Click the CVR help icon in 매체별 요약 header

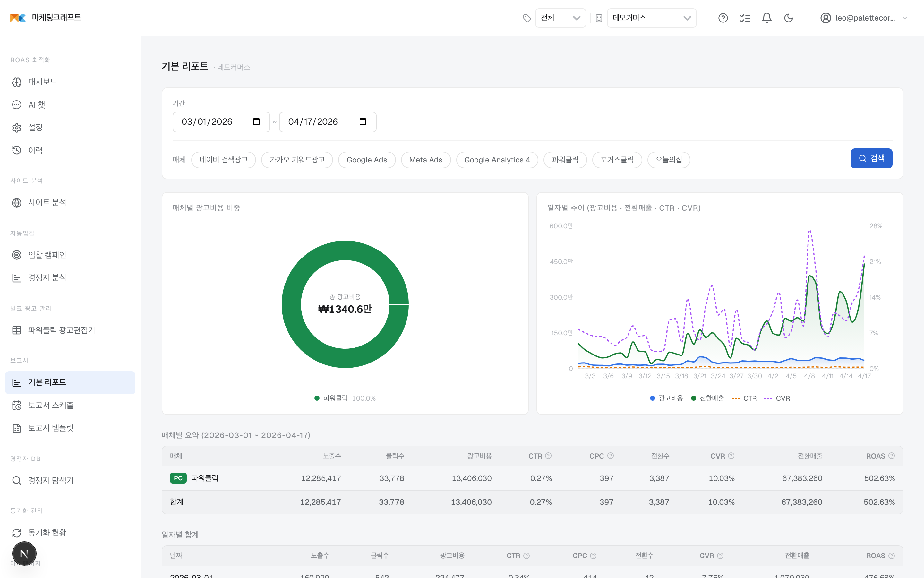(731, 456)
